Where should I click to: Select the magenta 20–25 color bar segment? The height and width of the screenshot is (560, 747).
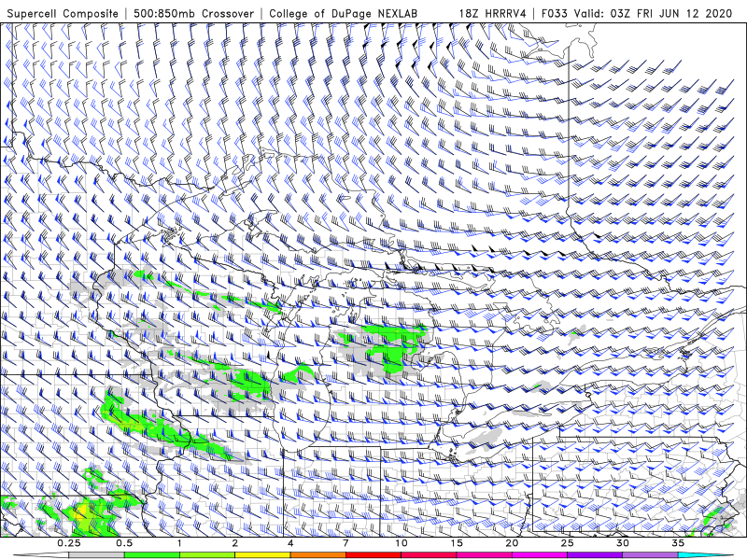click(x=540, y=555)
